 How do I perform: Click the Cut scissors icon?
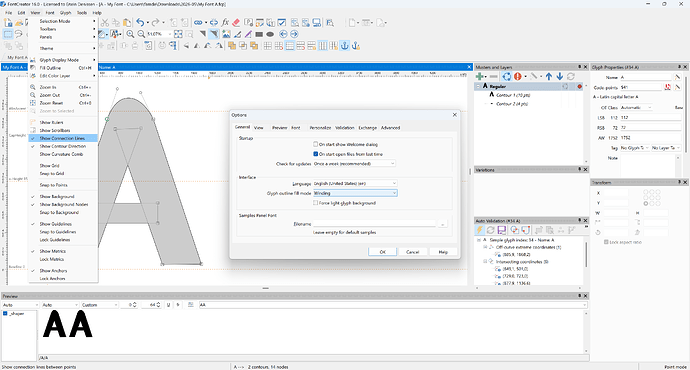click(105, 22)
